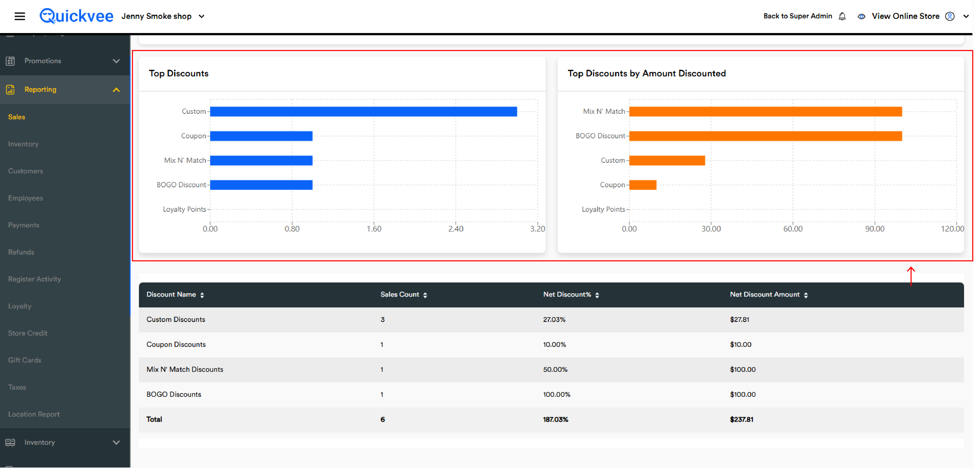Open Register Activity in the sidebar
Viewport: 980px width, 468px height.
tap(35, 279)
